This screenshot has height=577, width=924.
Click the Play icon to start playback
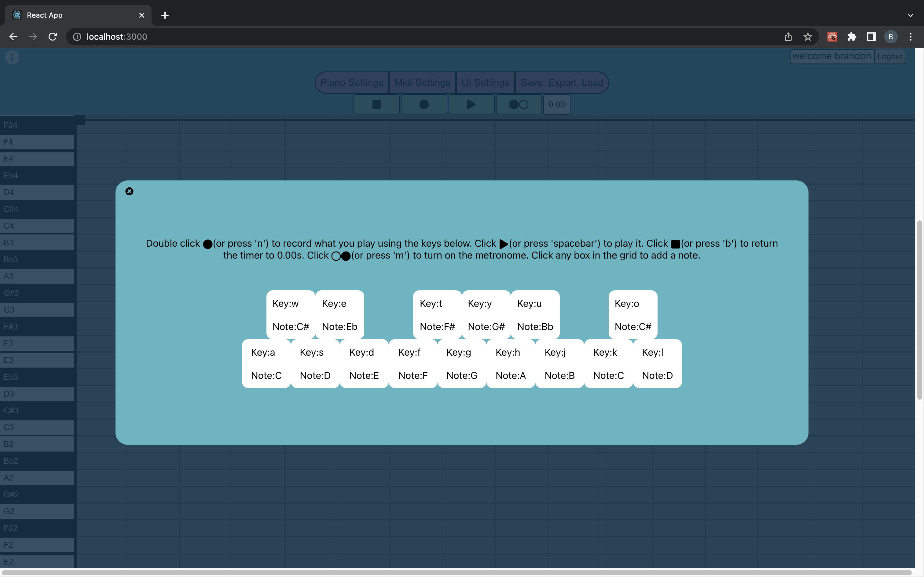tap(471, 104)
